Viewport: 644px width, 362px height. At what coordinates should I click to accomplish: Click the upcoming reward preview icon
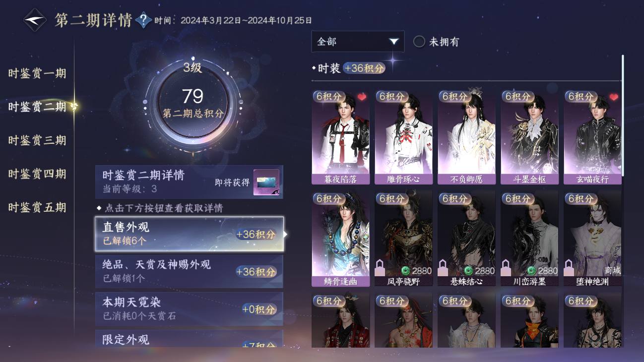(266, 182)
